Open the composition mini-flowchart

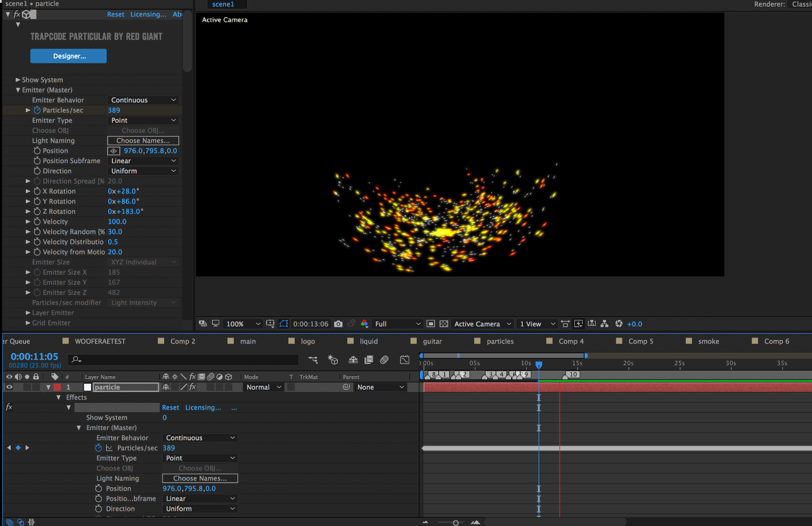coord(313,360)
